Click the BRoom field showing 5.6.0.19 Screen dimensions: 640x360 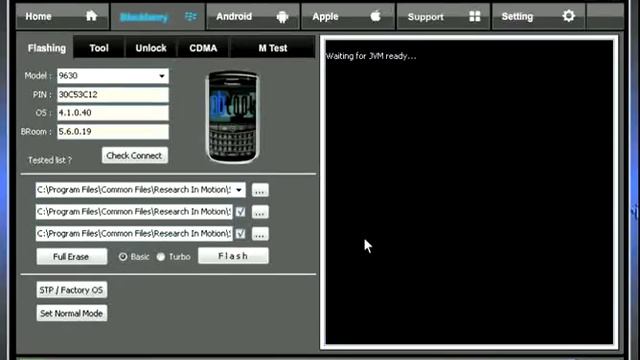point(113,132)
